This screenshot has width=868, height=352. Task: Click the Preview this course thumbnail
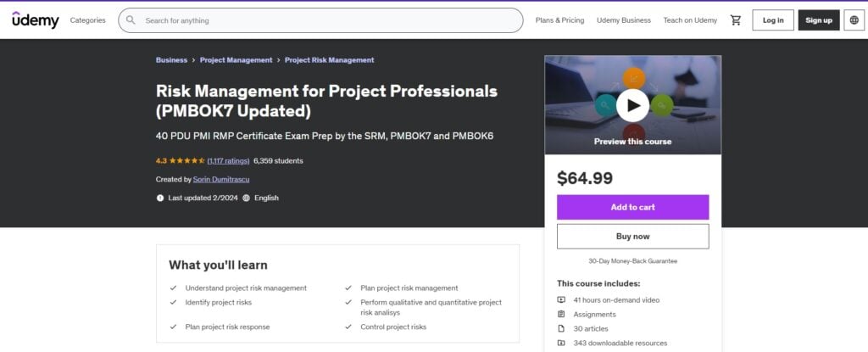tap(632, 105)
